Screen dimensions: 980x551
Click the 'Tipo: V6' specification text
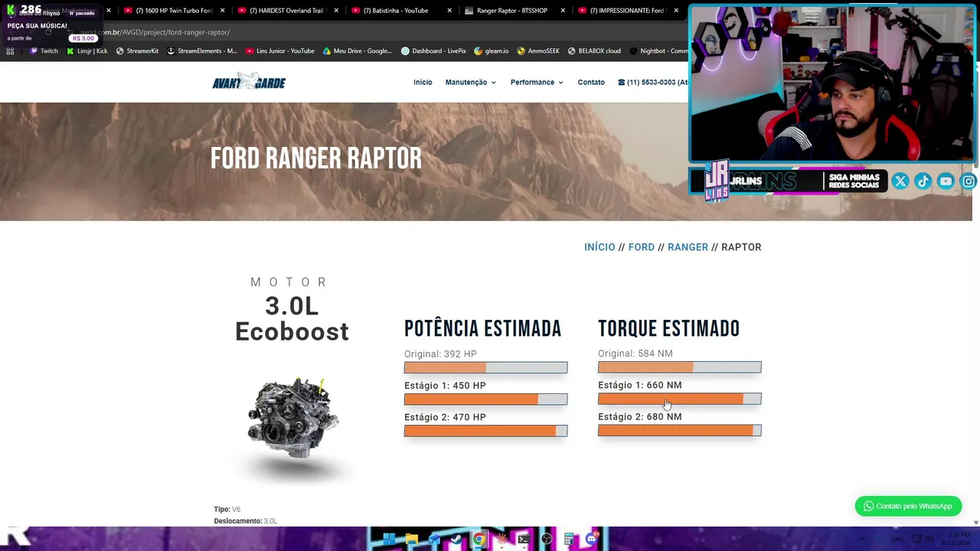click(x=227, y=509)
